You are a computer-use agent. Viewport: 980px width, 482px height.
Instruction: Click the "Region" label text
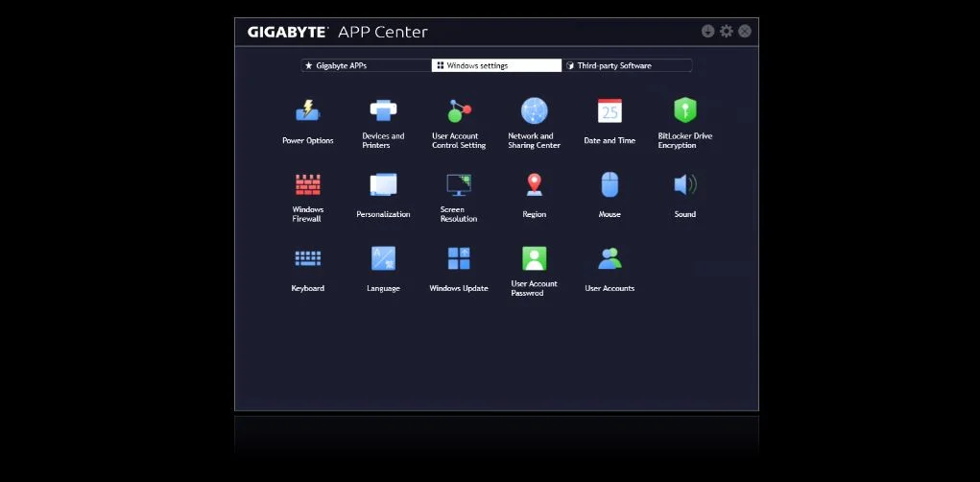[535, 214]
